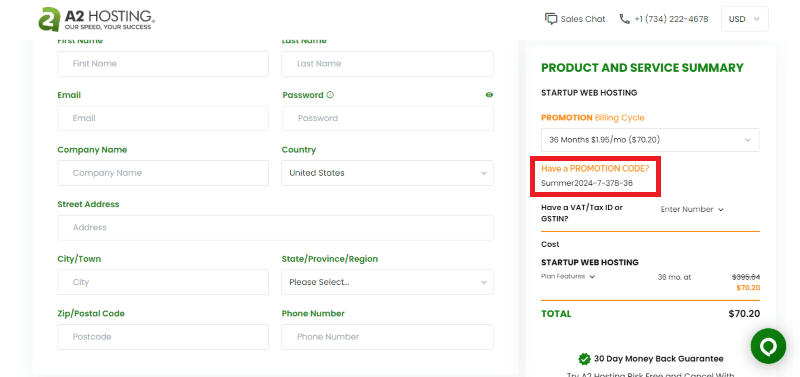Click the orange $70.20 discounted price

coord(748,288)
